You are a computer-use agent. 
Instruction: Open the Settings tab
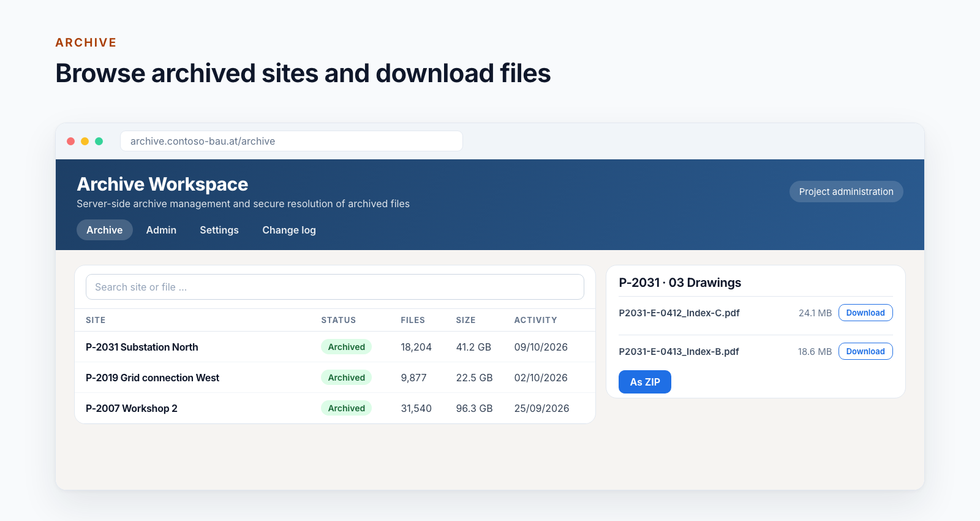(x=219, y=230)
